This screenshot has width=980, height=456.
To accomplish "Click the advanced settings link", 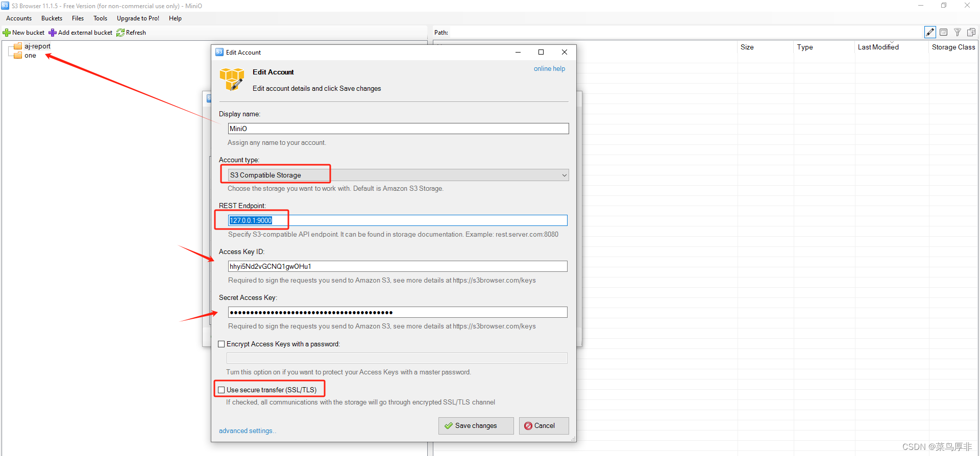I will click(x=247, y=431).
